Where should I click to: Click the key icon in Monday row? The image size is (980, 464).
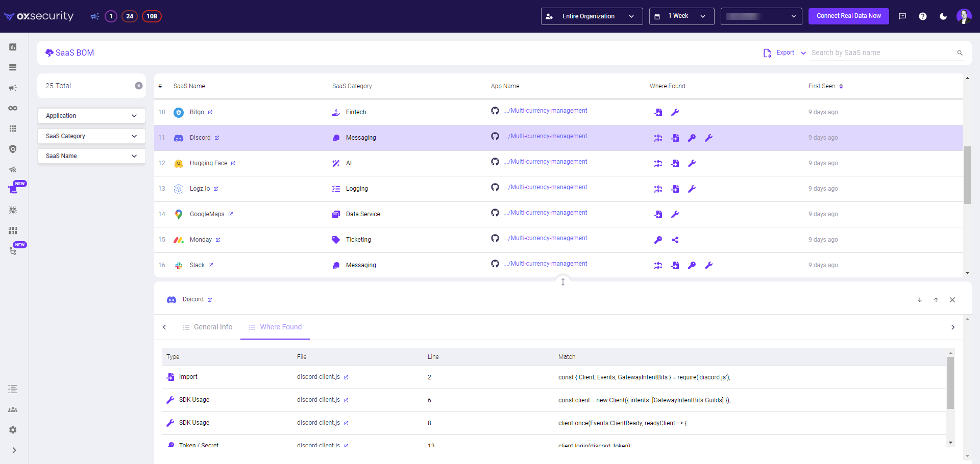pos(658,240)
